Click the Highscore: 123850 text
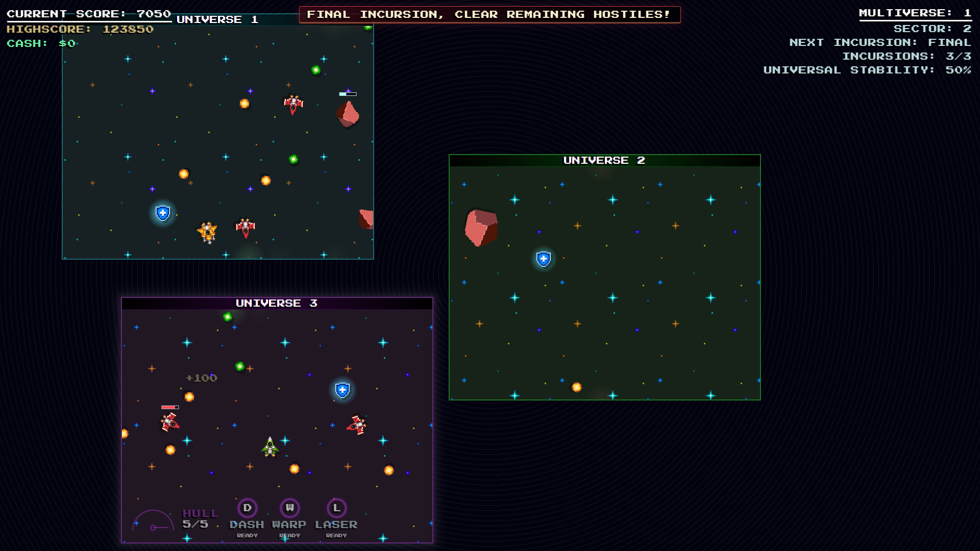Screen dimensions: 980x551 [x=80, y=29]
